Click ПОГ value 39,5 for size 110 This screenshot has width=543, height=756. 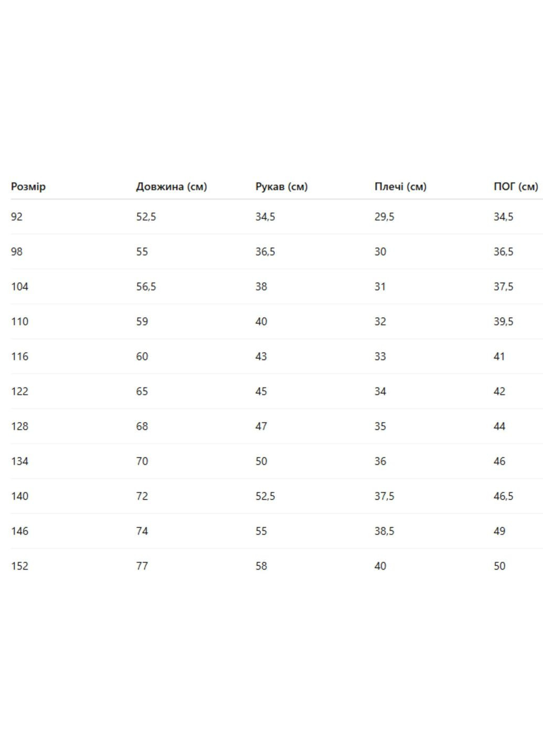pos(504,321)
